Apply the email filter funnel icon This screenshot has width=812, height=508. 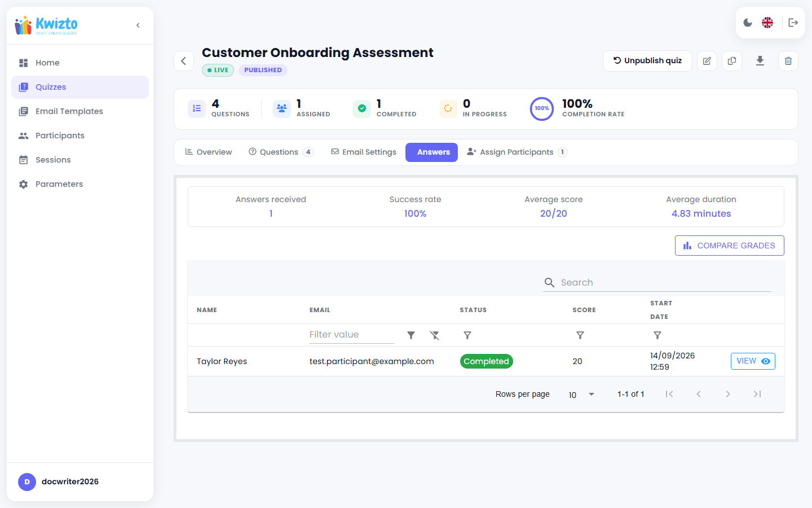[411, 335]
